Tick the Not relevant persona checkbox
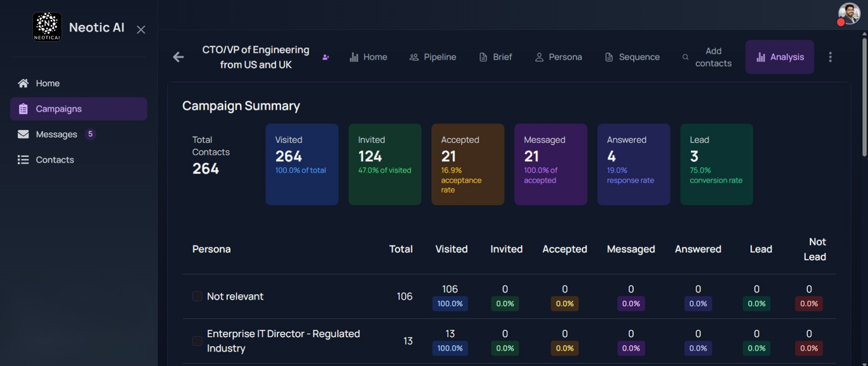 pyautogui.click(x=197, y=296)
